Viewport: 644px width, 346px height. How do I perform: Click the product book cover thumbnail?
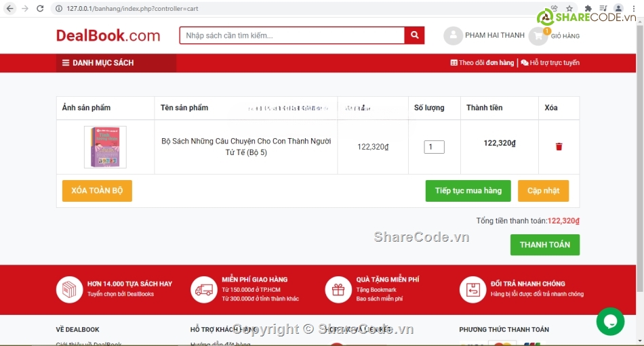pyautogui.click(x=105, y=147)
